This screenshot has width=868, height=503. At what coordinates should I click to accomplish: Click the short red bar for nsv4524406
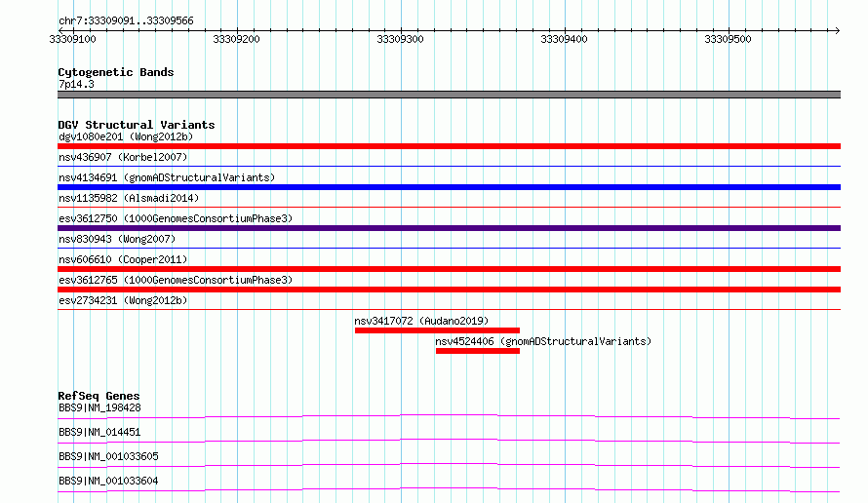pos(478,351)
